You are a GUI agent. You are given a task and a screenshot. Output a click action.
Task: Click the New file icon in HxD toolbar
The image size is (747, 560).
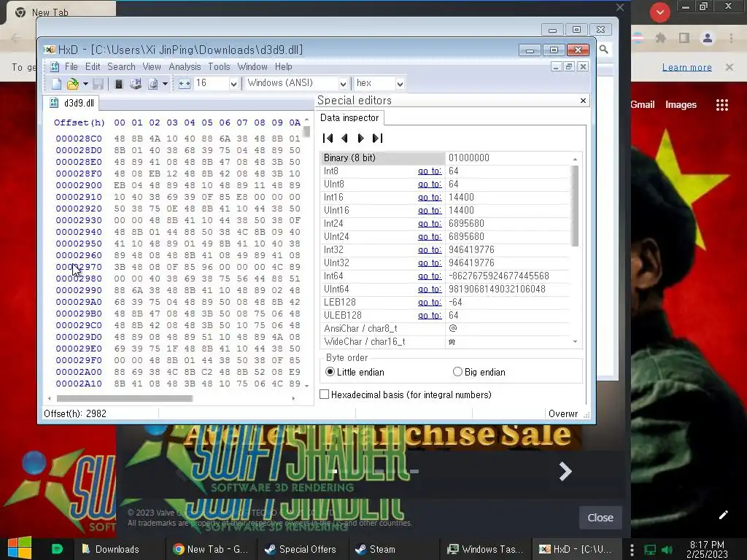[x=56, y=84]
